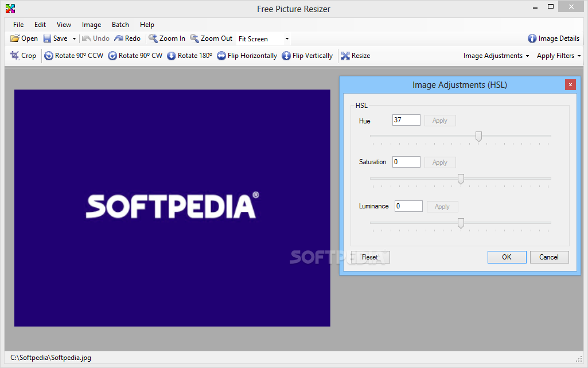Screen dimensions: 588x368
Task: Open the Image menu
Action: [92, 24]
